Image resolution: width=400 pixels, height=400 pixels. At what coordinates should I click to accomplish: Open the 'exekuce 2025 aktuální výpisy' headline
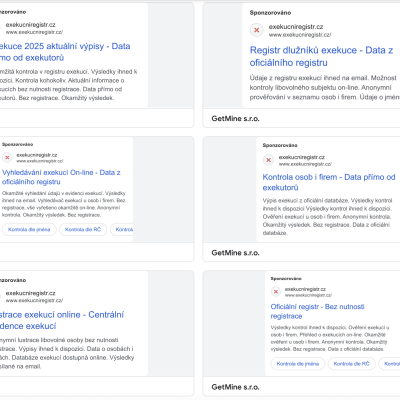click(x=65, y=52)
